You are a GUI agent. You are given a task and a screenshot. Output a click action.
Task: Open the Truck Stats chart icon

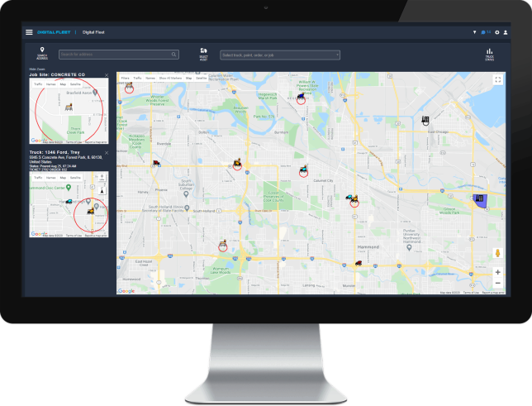pyautogui.click(x=489, y=51)
